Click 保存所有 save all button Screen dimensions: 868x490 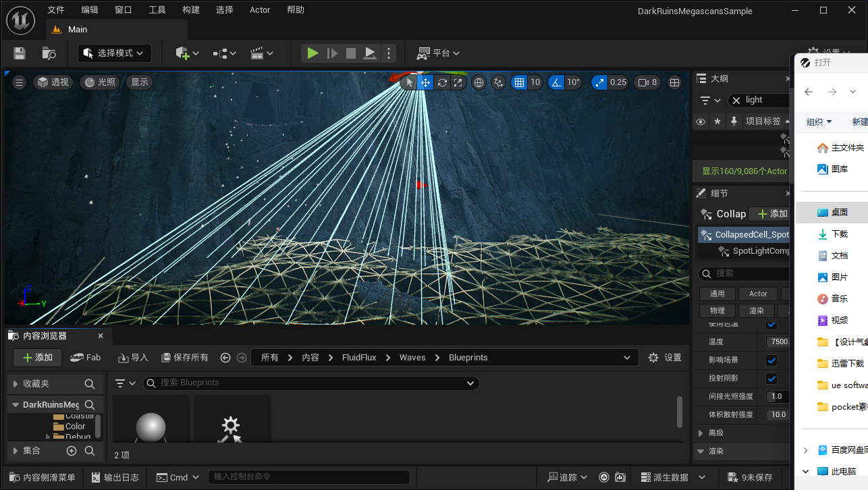[184, 358]
